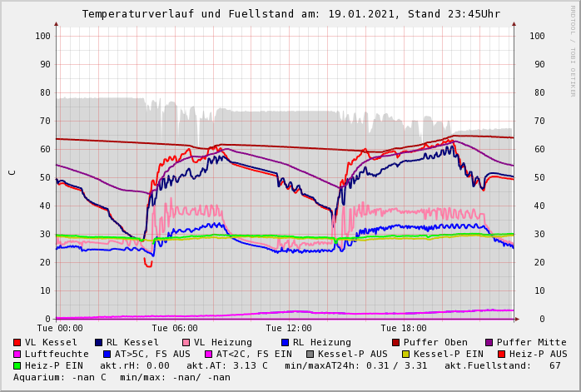Select the dark red Puffer Oben swatch
Viewport: 581px width, 392px height.
pyautogui.click(x=396, y=342)
